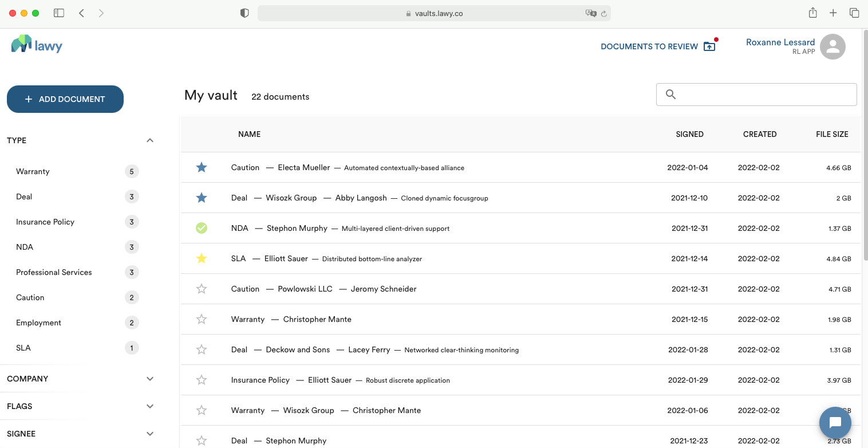The height and width of the screenshot is (448, 868).
Task: Open the Documents to Review inbox icon
Action: tap(709, 46)
